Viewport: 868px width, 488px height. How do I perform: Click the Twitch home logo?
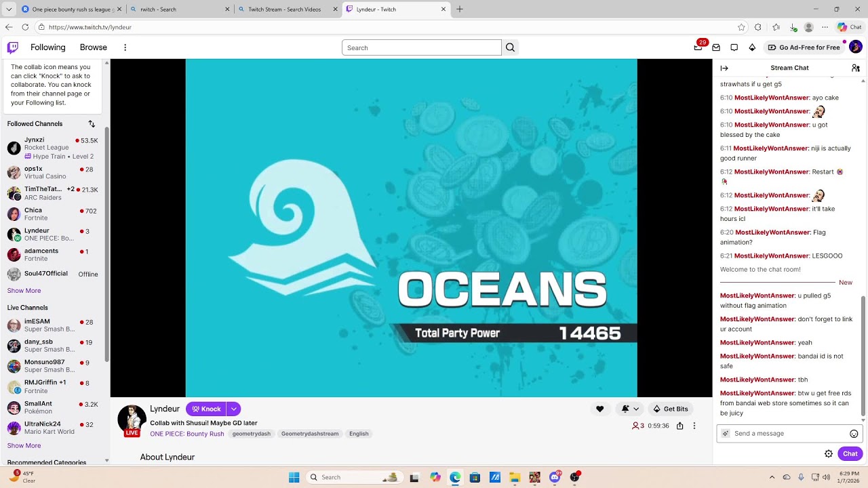[x=13, y=47]
